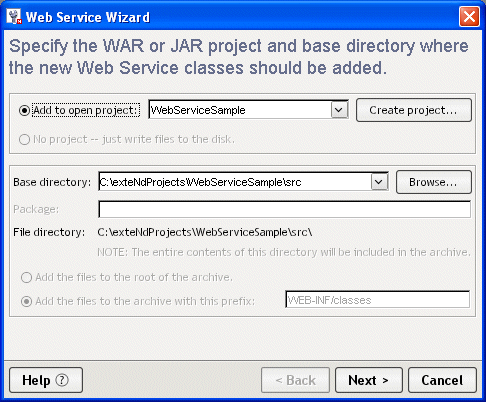Click the NOTE about archive contents text
This screenshot has height=402, width=486.
coord(284,252)
